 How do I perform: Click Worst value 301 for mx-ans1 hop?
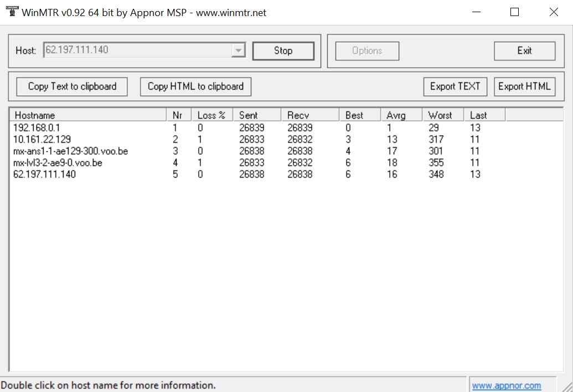[x=436, y=151]
